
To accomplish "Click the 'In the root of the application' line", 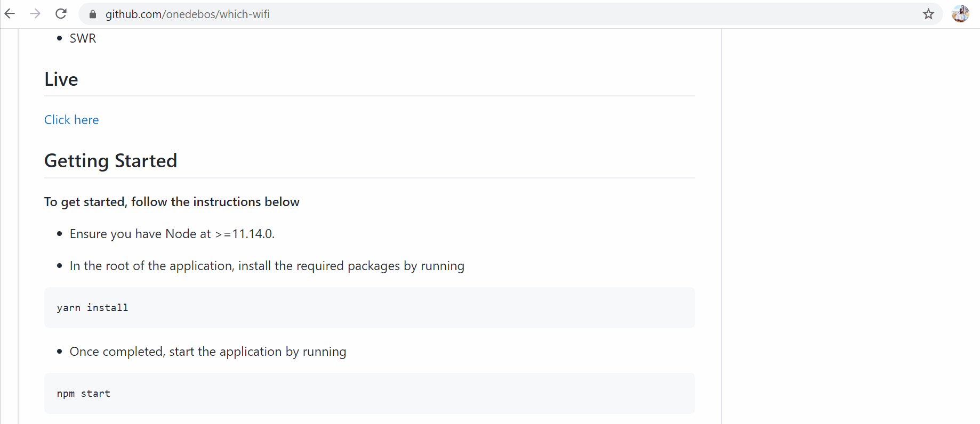I will (267, 266).
